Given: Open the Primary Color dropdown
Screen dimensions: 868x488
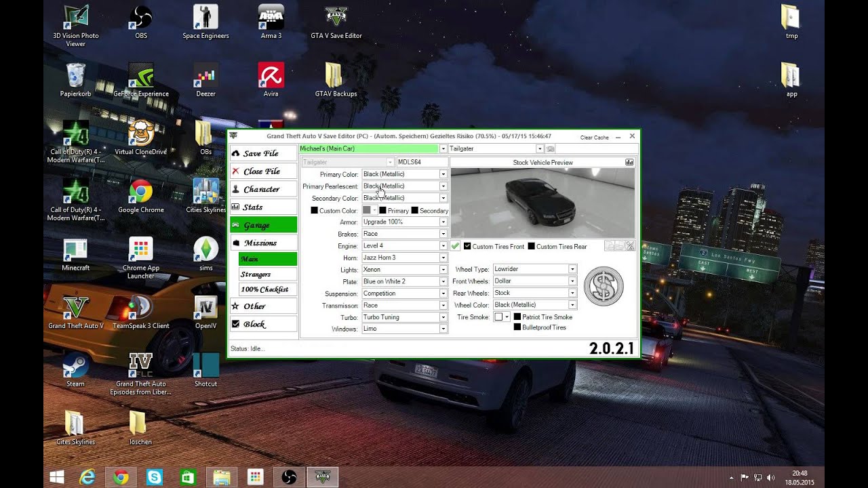Looking at the screenshot, I should click(443, 174).
